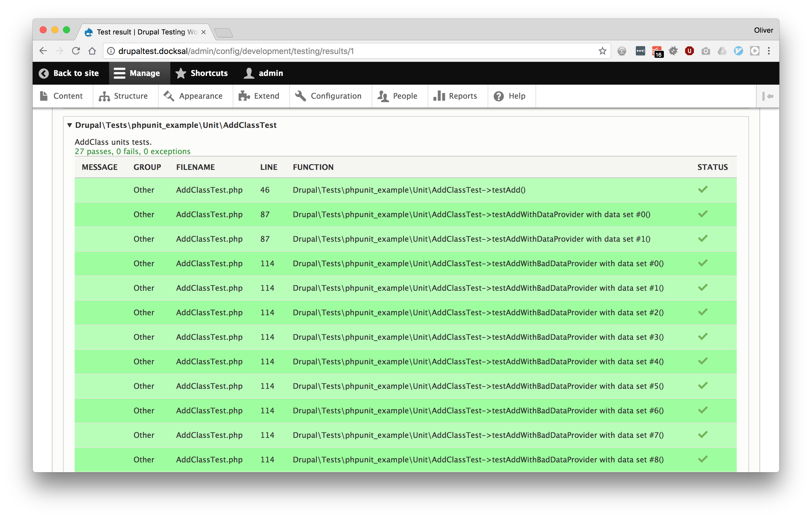The width and height of the screenshot is (812, 519).
Task: Collapse the AddClassTest results section
Action: click(x=70, y=125)
